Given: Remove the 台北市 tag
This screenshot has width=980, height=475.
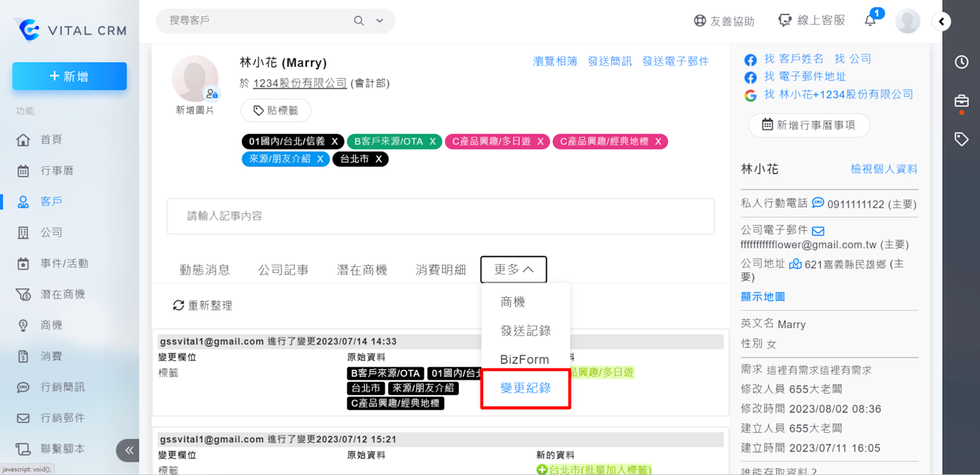Looking at the screenshot, I should (x=379, y=159).
